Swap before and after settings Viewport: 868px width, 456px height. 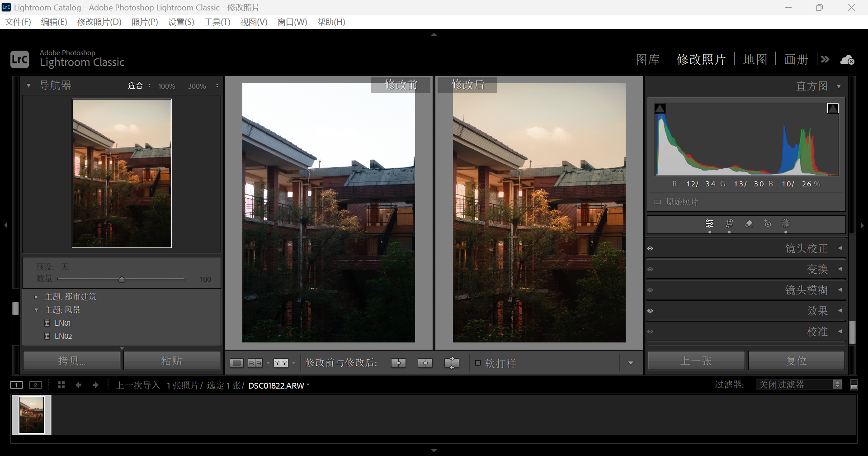[x=452, y=363]
